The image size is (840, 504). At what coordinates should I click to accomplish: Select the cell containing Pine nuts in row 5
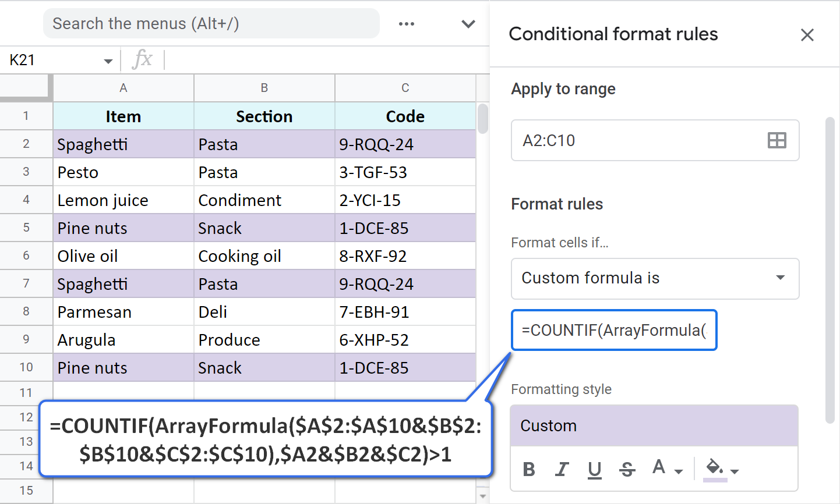[123, 228]
